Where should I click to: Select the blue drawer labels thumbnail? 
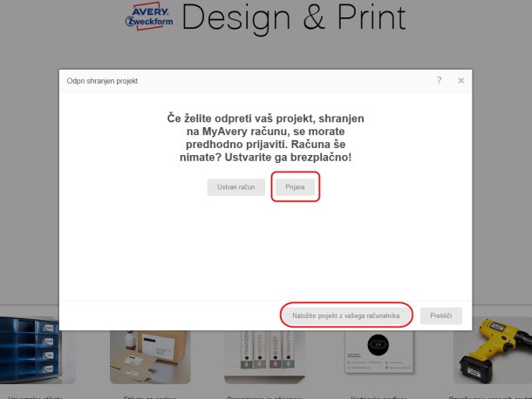pyautogui.click(x=38, y=350)
